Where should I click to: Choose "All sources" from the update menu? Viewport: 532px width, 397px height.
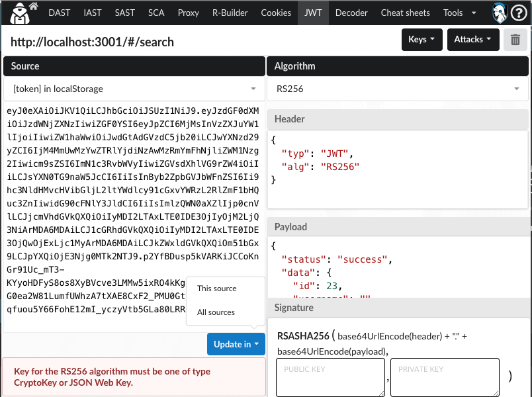[x=216, y=312]
